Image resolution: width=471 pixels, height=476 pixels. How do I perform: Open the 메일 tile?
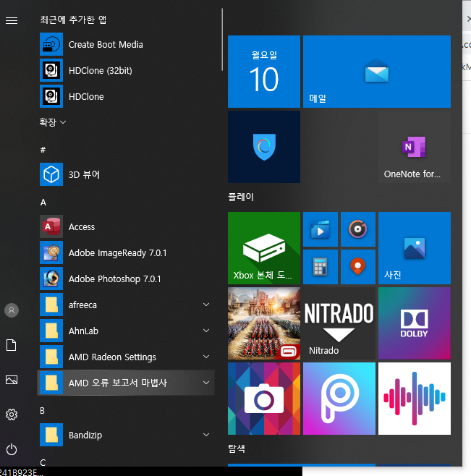point(377,72)
